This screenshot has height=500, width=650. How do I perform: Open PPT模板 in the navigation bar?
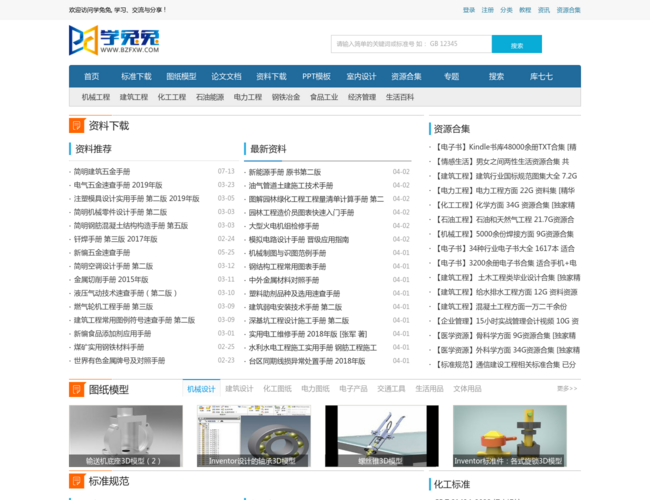[x=317, y=76]
